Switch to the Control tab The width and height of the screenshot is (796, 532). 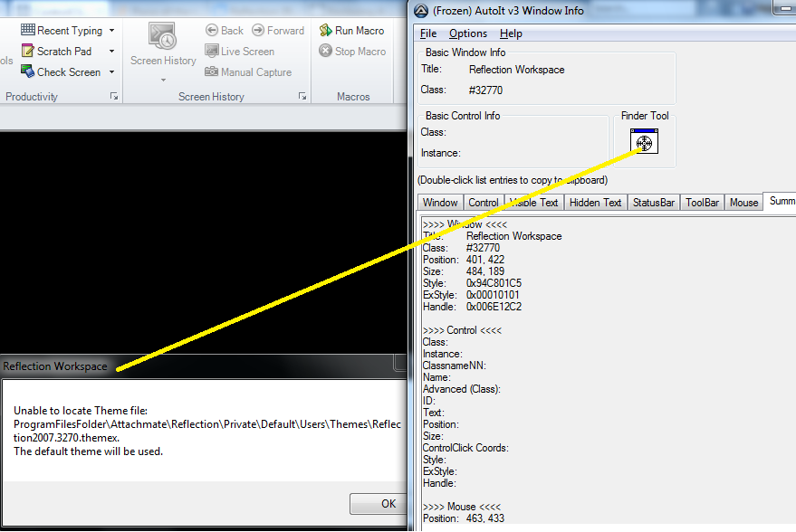pyautogui.click(x=484, y=203)
